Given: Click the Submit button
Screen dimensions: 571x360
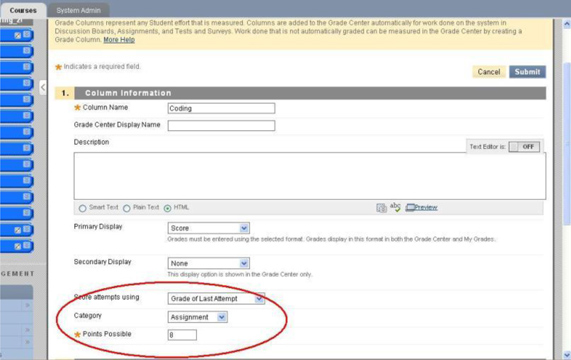Looking at the screenshot, I should pyautogui.click(x=527, y=72).
